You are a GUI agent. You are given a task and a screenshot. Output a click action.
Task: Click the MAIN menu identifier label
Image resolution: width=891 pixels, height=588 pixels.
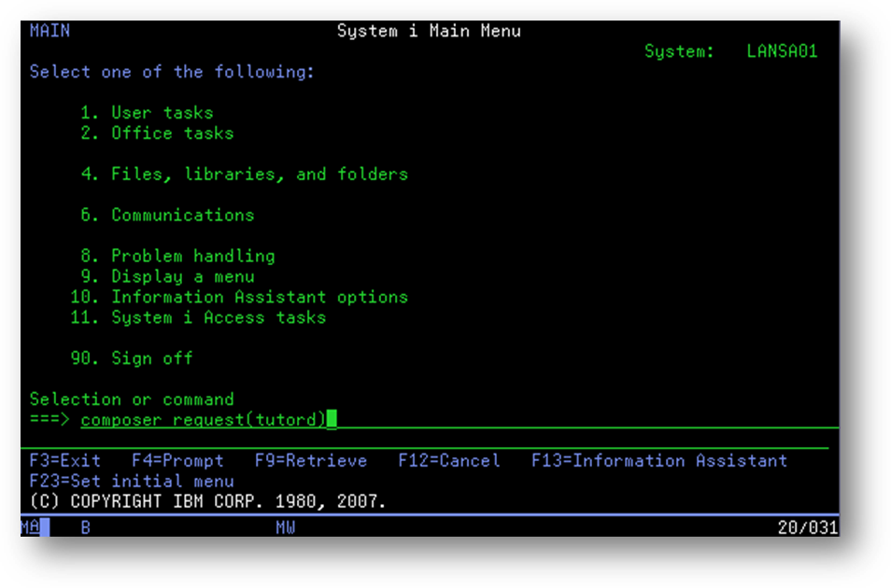[x=49, y=31]
